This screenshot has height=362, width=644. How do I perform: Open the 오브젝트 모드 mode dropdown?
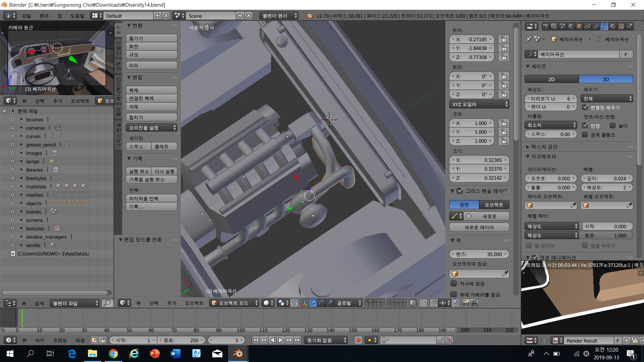(234, 303)
